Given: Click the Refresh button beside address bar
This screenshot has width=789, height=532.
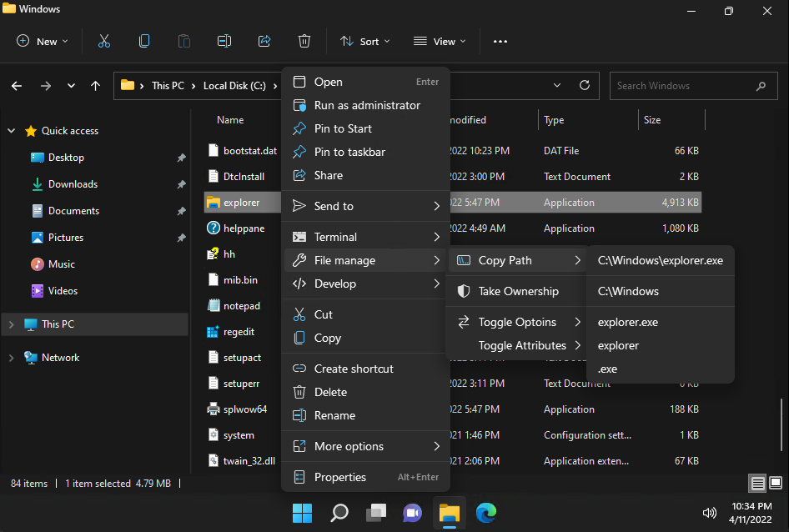Looking at the screenshot, I should tap(585, 85).
